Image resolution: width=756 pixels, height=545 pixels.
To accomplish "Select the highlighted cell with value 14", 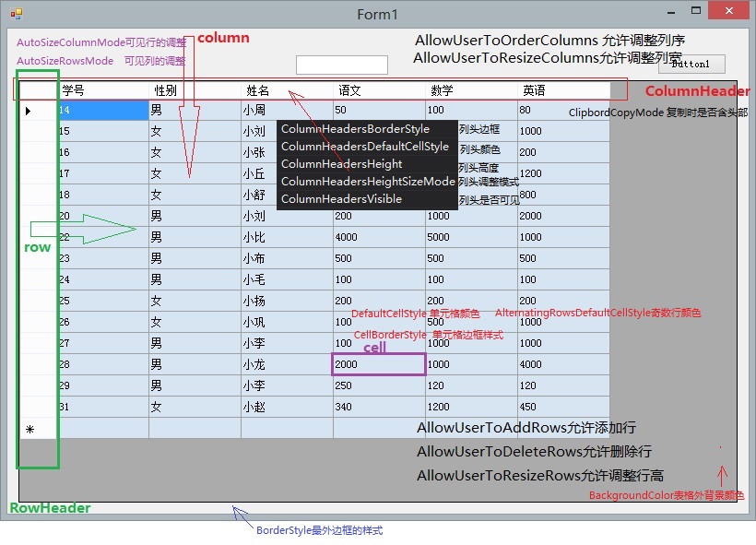I will 102,110.
